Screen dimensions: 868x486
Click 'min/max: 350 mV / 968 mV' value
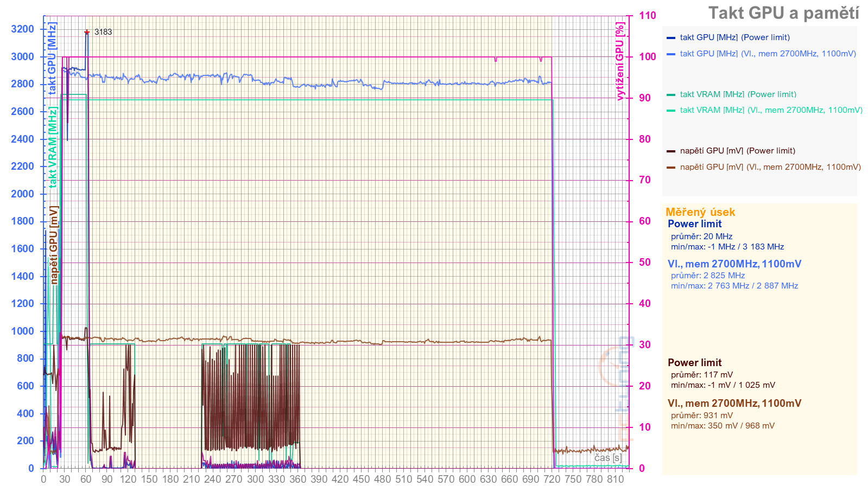(723, 426)
